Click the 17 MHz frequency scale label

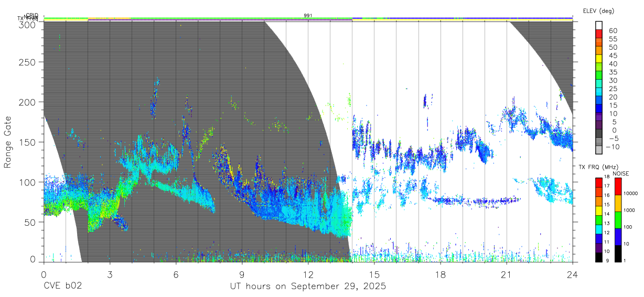click(607, 185)
